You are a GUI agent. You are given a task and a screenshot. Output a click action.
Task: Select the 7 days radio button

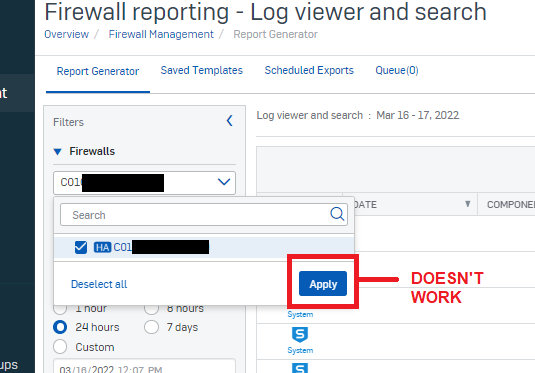(x=151, y=327)
